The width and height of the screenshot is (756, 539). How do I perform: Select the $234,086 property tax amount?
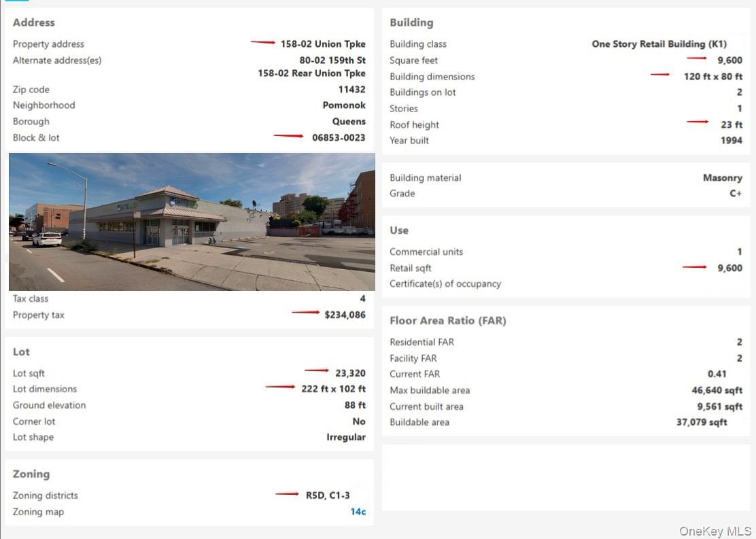point(345,315)
